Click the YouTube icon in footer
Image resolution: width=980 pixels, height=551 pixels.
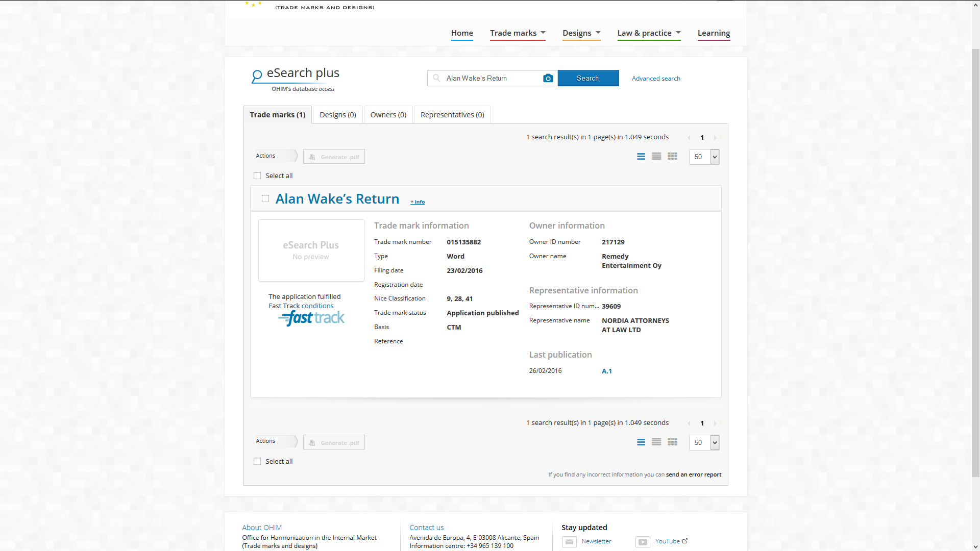click(643, 542)
